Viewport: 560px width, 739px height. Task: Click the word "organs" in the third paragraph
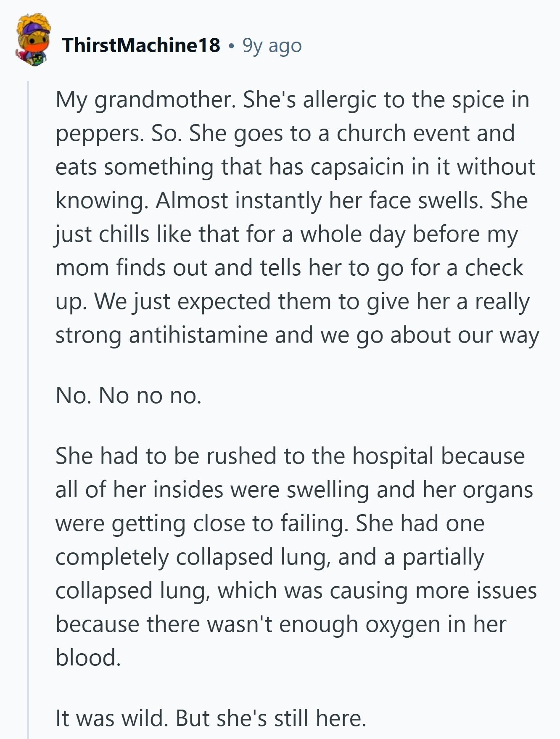coord(497,490)
